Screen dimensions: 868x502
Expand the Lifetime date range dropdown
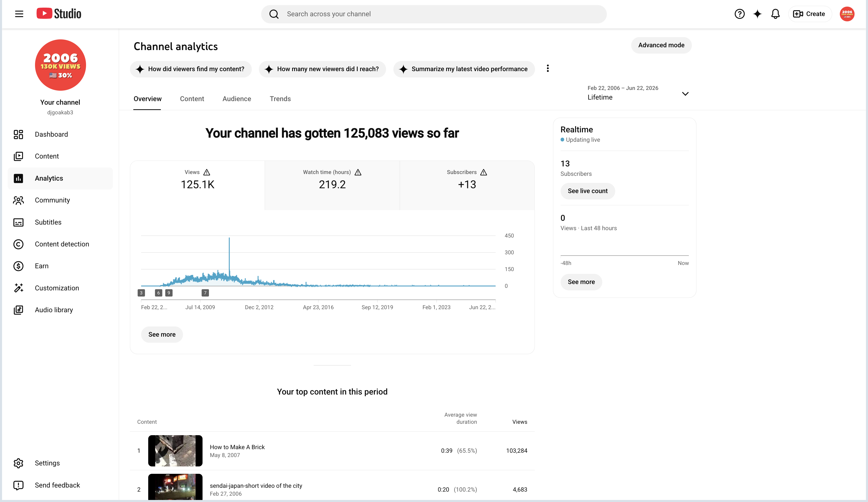[638, 93]
